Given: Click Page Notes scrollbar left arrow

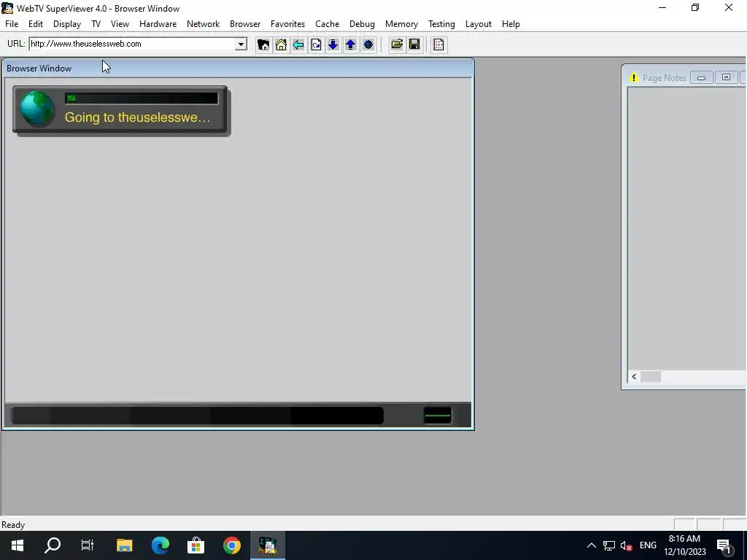Looking at the screenshot, I should click(x=634, y=377).
